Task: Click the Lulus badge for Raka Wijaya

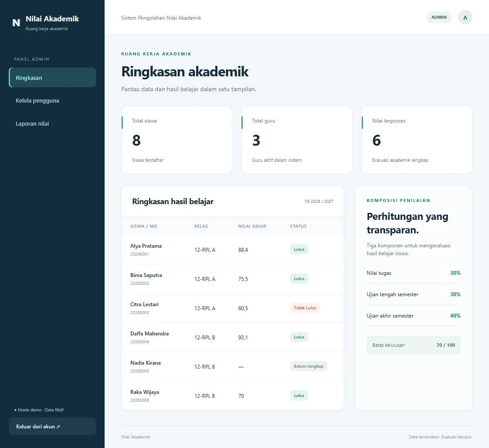Action: [x=299, y=396]
